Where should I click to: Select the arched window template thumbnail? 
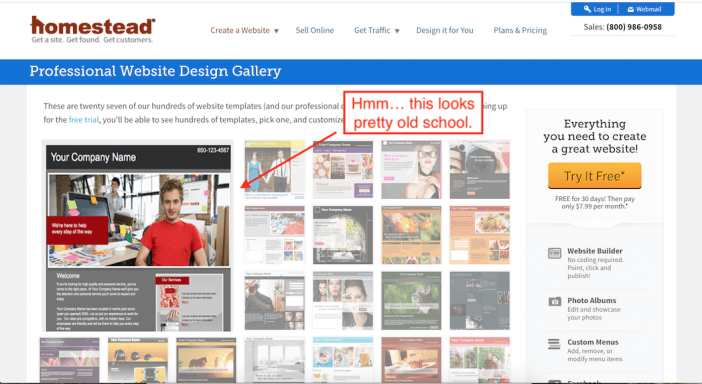tap(343, 235)
